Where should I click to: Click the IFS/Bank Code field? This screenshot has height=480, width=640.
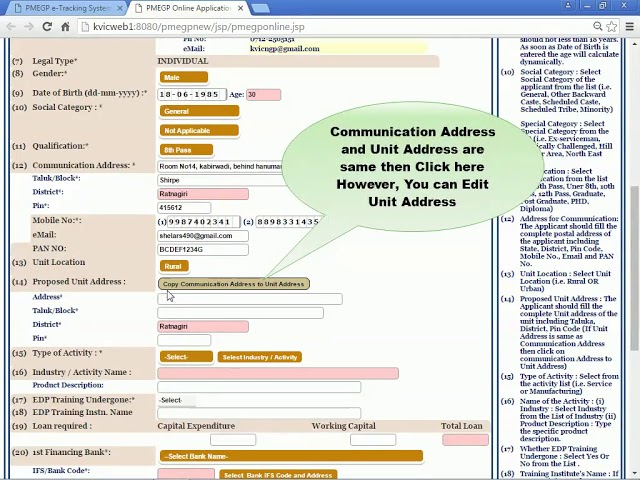pos(186,475)
